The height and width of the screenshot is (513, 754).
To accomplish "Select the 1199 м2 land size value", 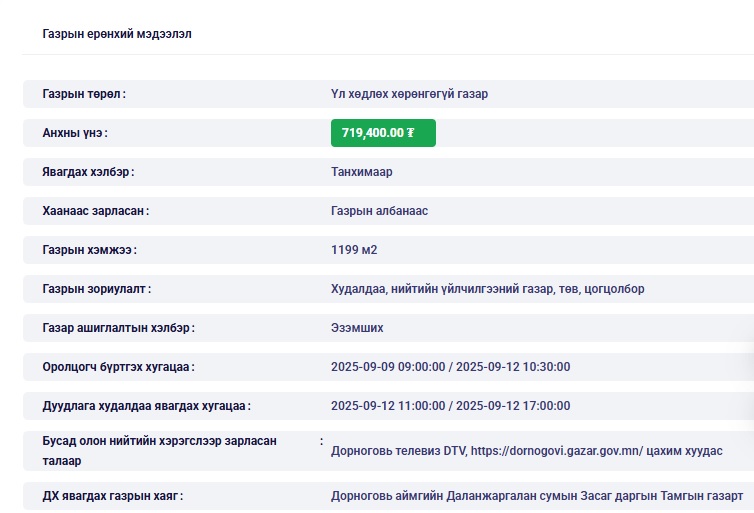I will pos(353,250).
